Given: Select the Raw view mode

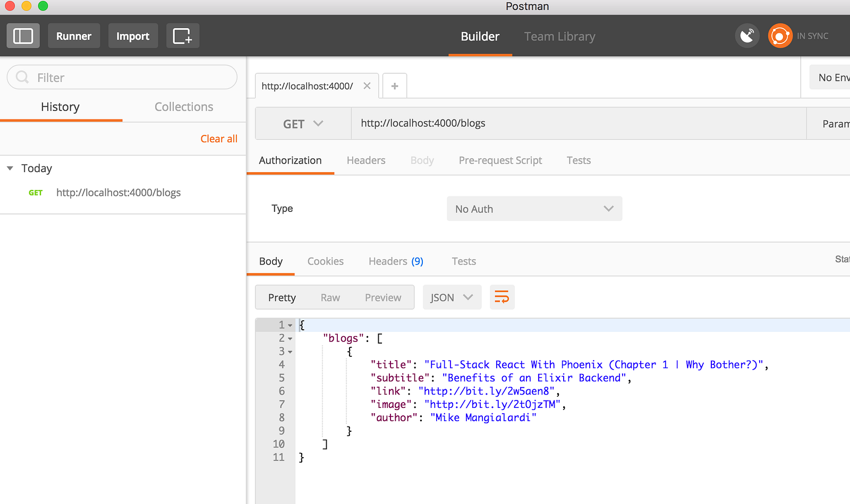Looking at the screenshot, I should [330, 297].
